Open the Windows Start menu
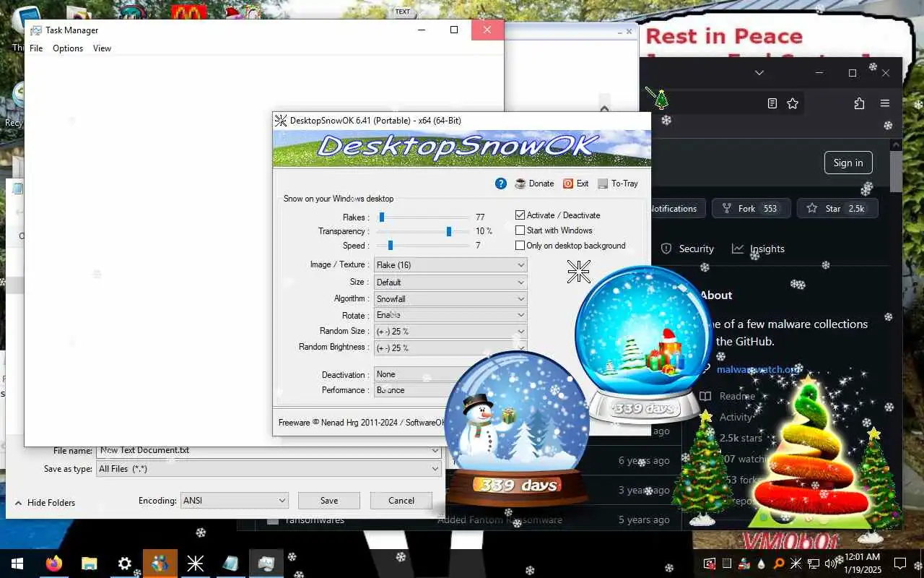 [x=17, y=564]
